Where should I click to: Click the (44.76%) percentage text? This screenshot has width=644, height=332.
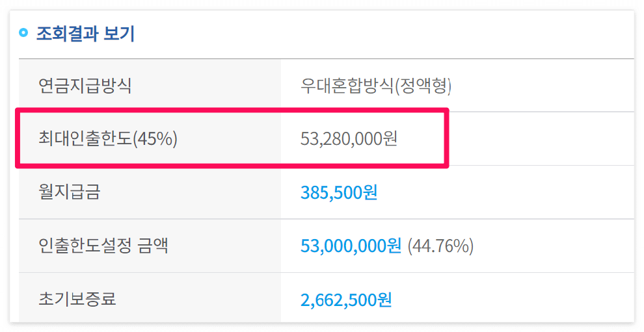(x=440, y=246)
